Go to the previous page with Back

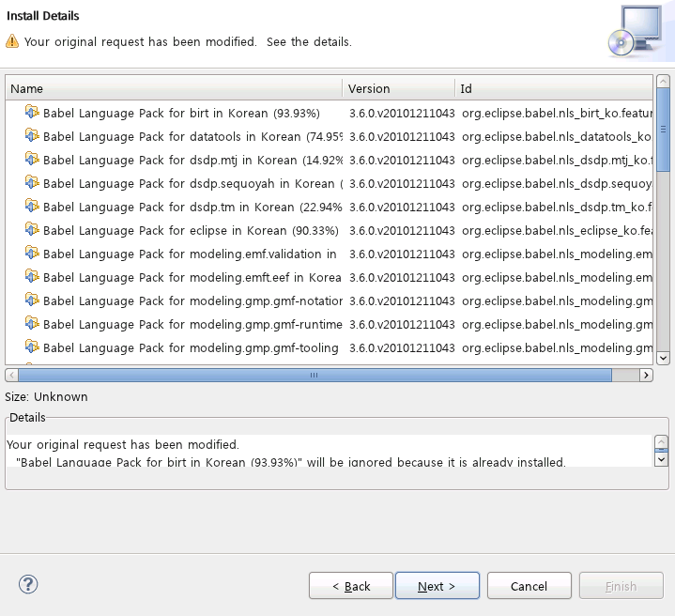coord(351,586)
